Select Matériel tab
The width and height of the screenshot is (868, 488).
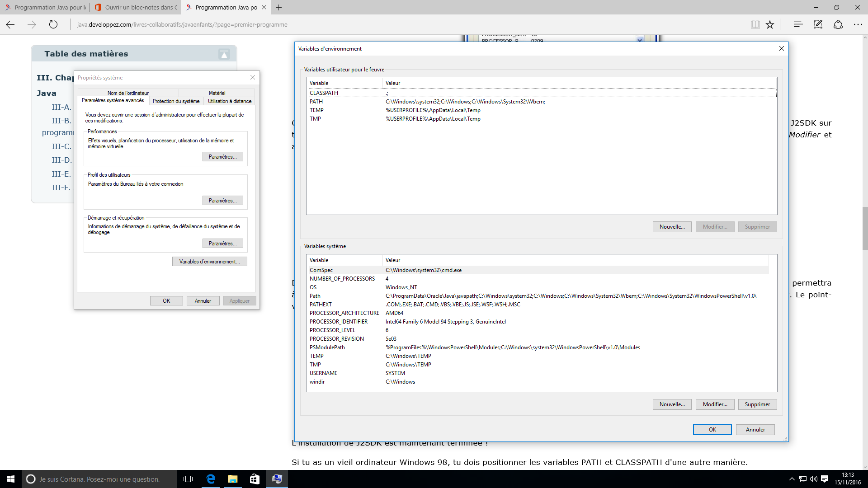tap(217, 93)
